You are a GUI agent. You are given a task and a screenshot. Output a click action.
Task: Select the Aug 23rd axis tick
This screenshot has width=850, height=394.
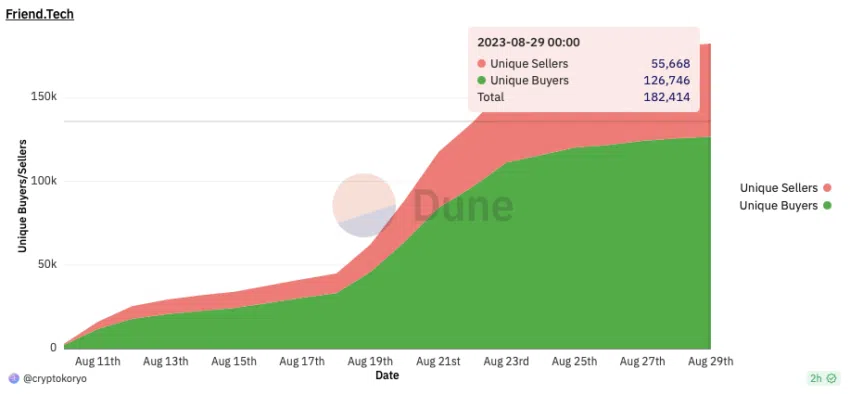tap(506, 361)
